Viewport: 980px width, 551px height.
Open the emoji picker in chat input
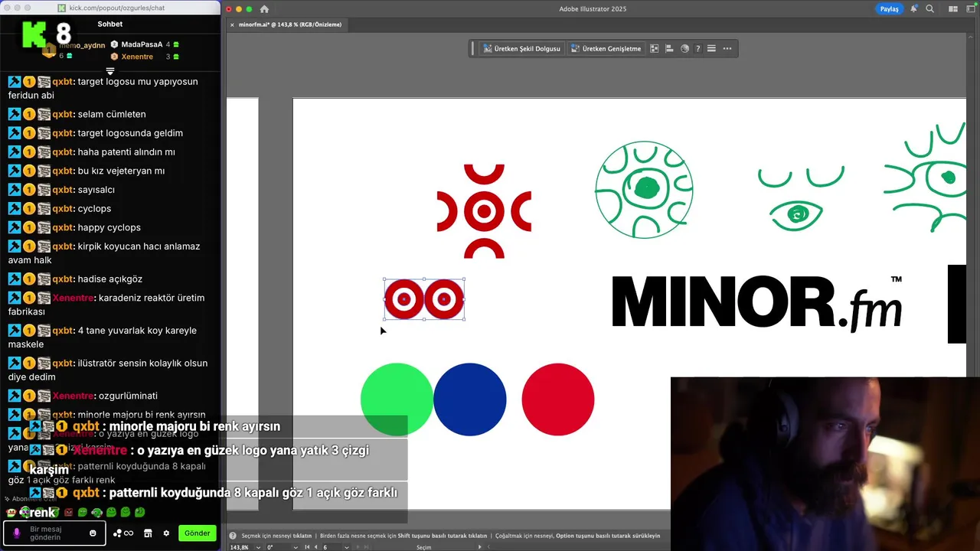coord(93,533)
